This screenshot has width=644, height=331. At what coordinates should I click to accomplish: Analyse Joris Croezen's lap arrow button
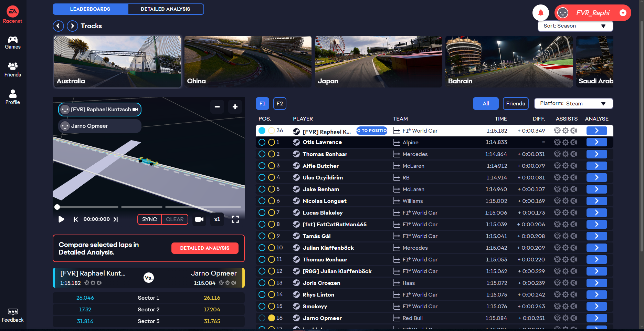click(597, 283)
